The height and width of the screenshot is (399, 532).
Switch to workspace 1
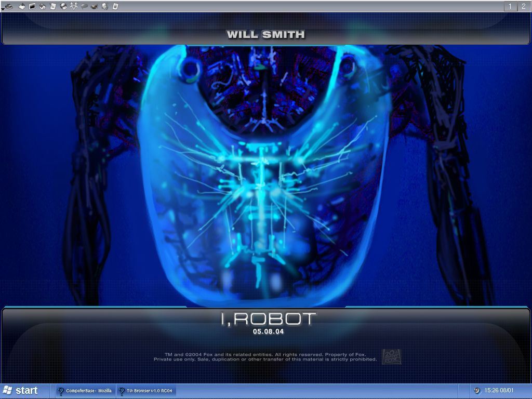[x=510, y=6]
